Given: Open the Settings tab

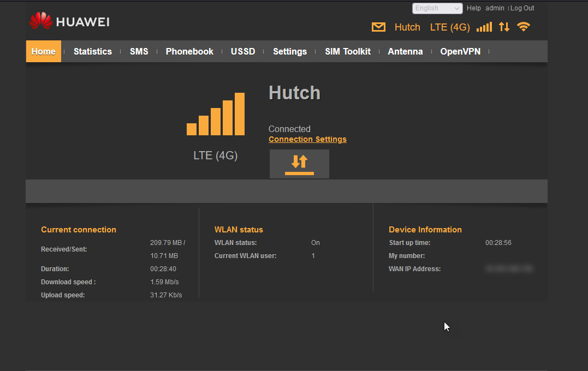Looking at the screenshot, I should pyautogui.click(x=290, y=51).
